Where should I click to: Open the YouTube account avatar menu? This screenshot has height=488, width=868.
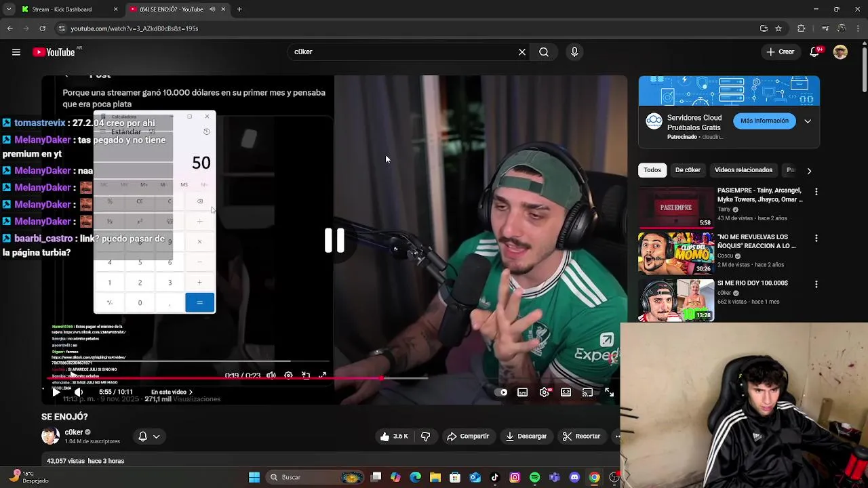pos(840,52)
